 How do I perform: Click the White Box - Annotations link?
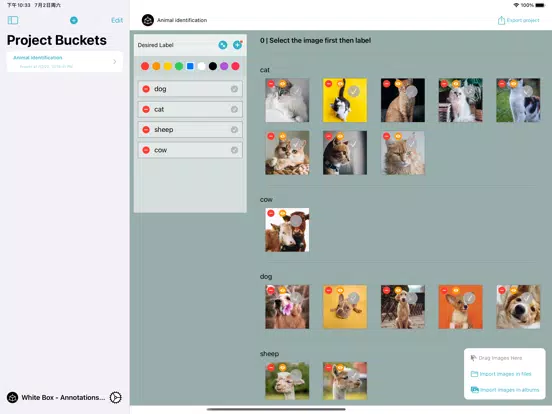(63, 397)
